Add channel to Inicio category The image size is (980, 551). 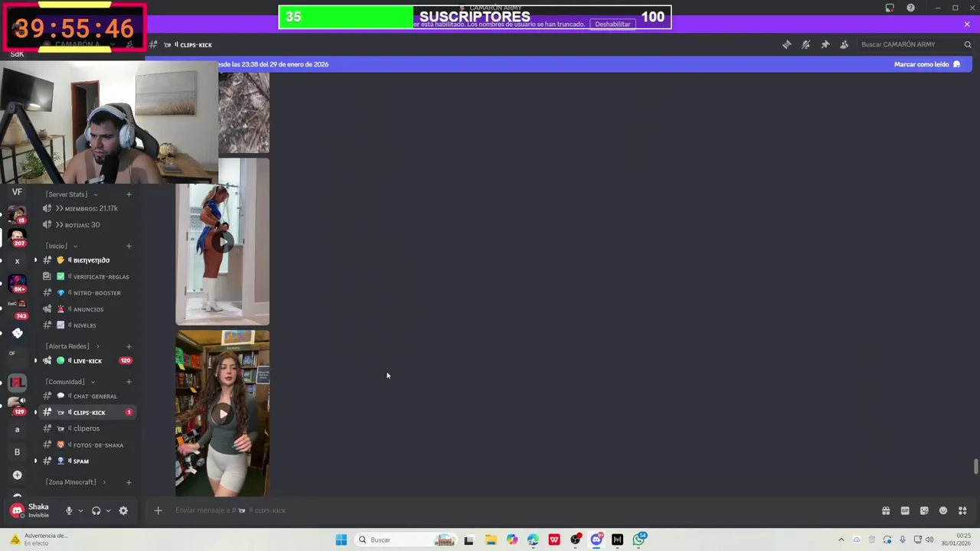tap(129, 246)
